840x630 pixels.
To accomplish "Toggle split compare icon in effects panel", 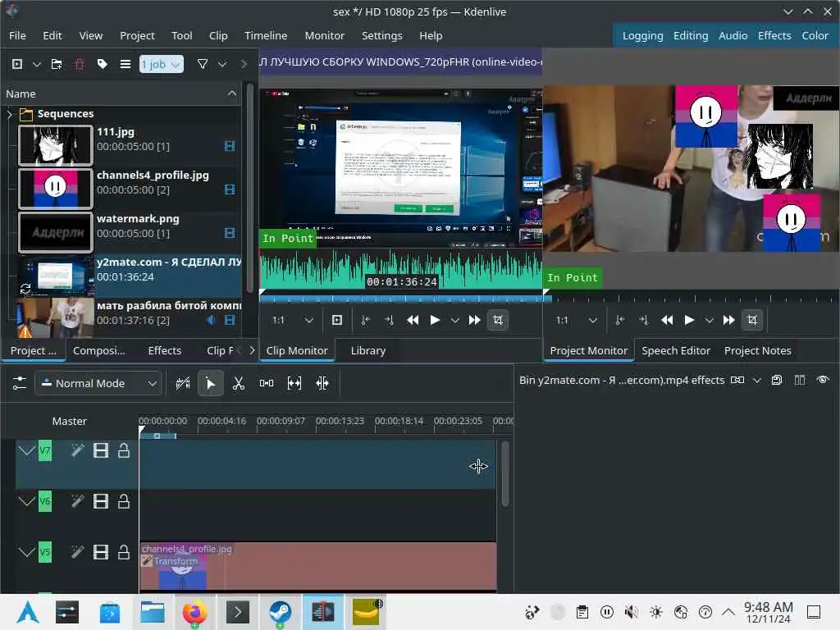I will click(x=799, y=380).
